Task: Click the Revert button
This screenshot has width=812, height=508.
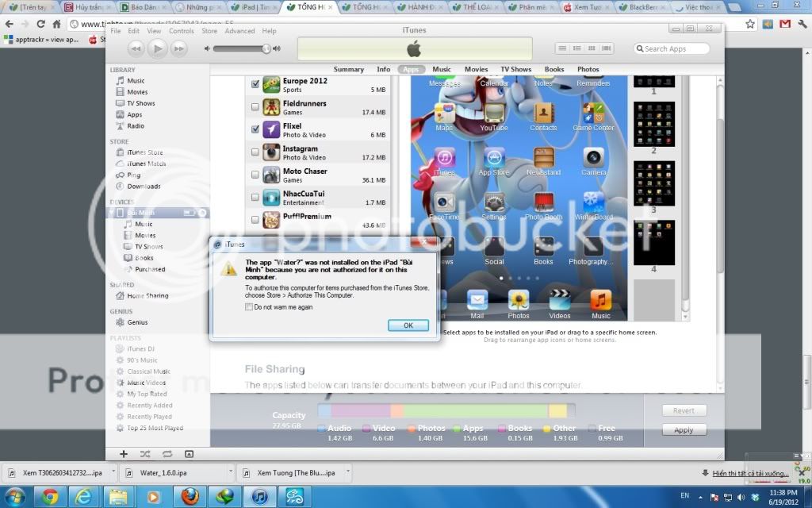Action: [x=684, y=410]
